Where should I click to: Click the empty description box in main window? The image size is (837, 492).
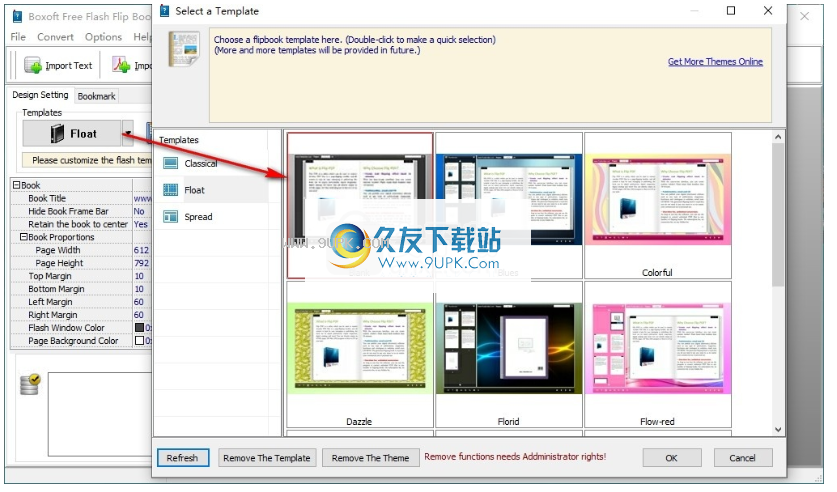pyautogui.click(x=100, y=414)
